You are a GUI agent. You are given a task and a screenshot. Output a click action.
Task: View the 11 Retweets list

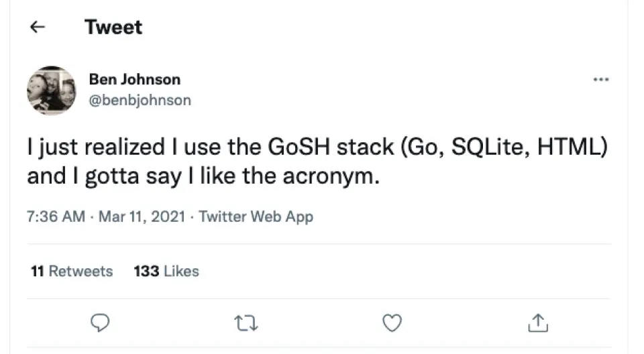(x=72, y=271)
